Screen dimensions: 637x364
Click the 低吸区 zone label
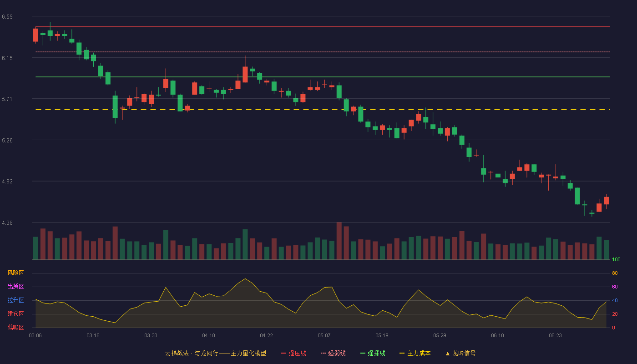tap(15, 328)
